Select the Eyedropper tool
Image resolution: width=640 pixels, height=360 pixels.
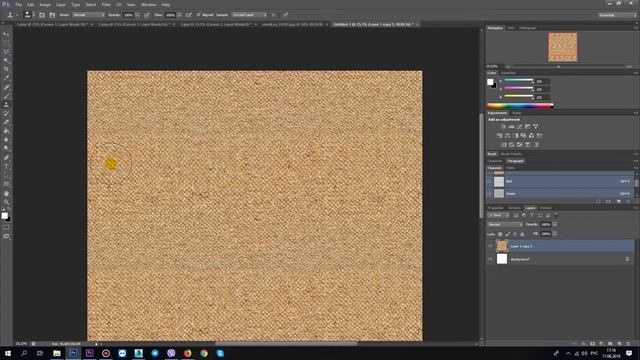point(6,78)
